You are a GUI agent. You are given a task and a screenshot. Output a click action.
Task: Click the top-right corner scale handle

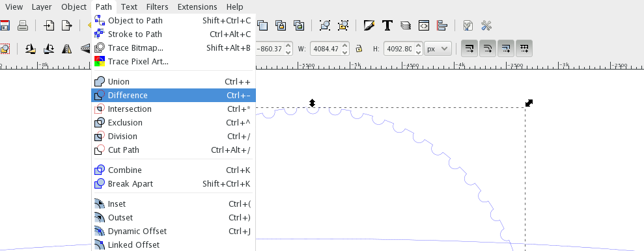point(529,103)
